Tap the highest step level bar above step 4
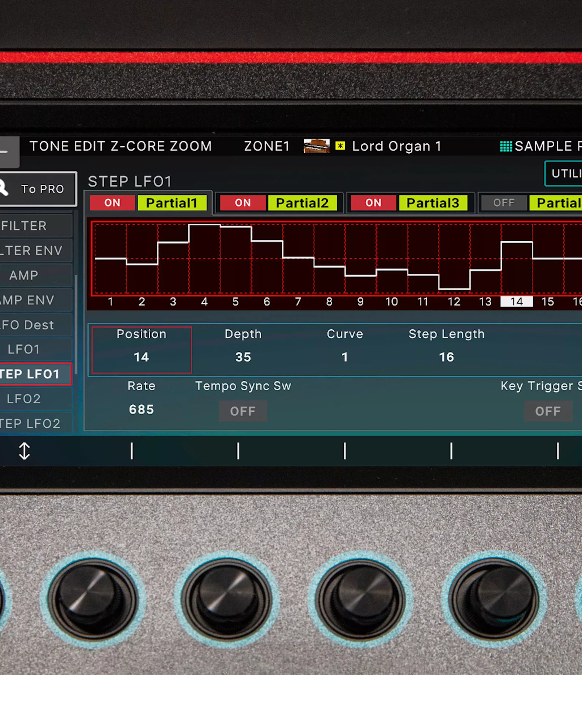This screenshot has width=582, height=728. (204, 225)
